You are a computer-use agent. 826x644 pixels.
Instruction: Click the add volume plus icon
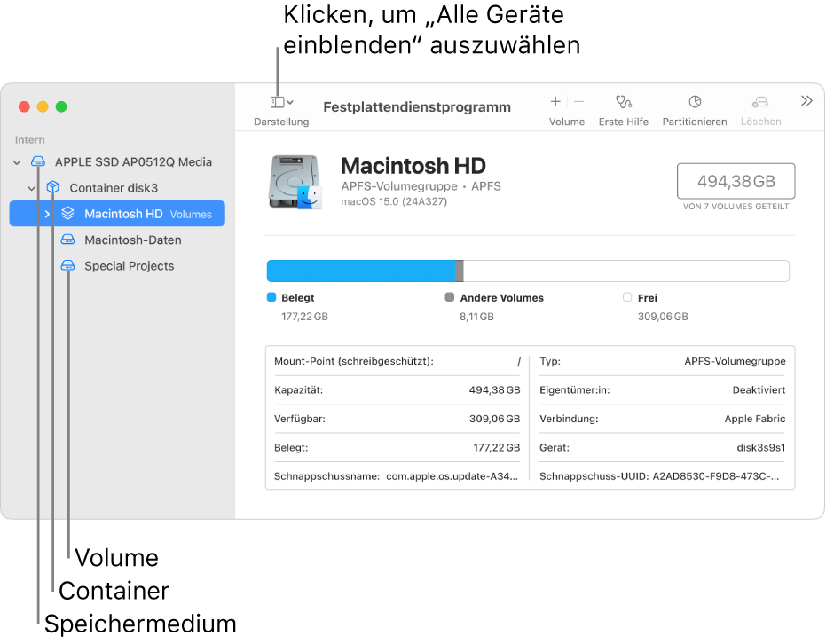tap(555, 102)
